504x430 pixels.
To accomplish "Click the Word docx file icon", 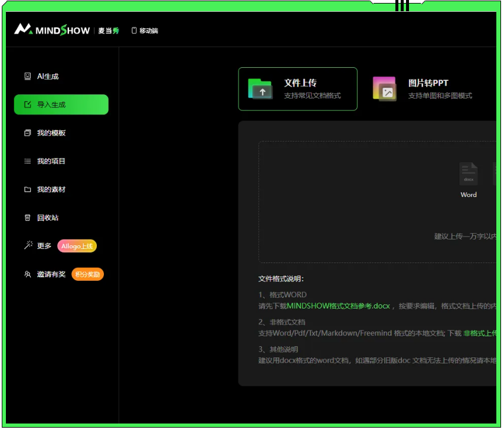I will click(x=469, y=174).
